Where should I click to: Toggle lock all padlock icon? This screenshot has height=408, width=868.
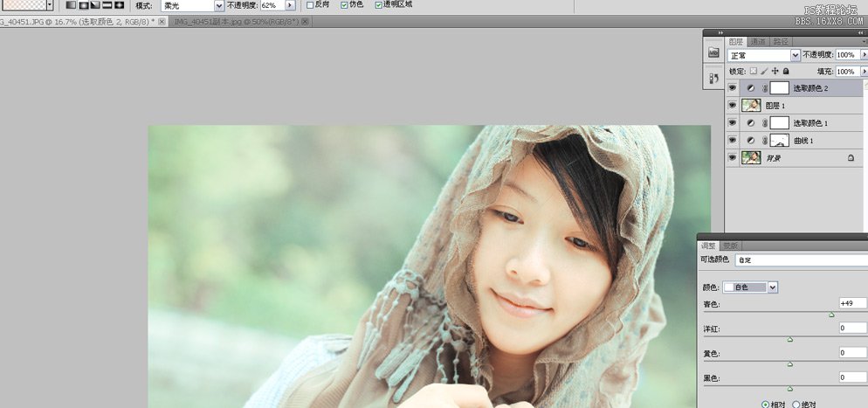pos(786,72)
